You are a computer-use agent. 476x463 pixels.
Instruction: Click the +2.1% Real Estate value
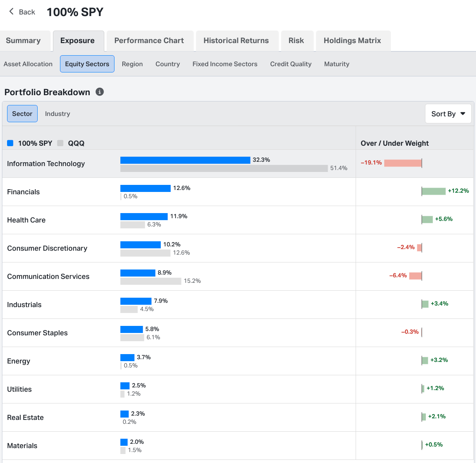(437, 416)
